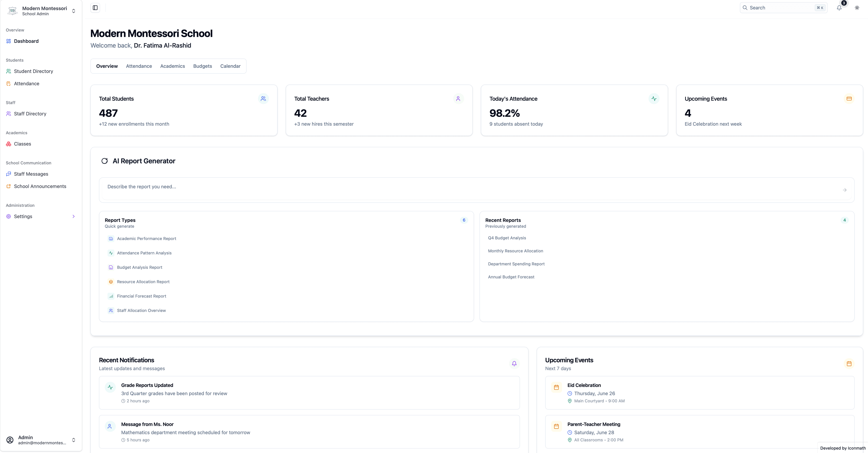Collapse the sidebar with the panel icon

[95, 7]
